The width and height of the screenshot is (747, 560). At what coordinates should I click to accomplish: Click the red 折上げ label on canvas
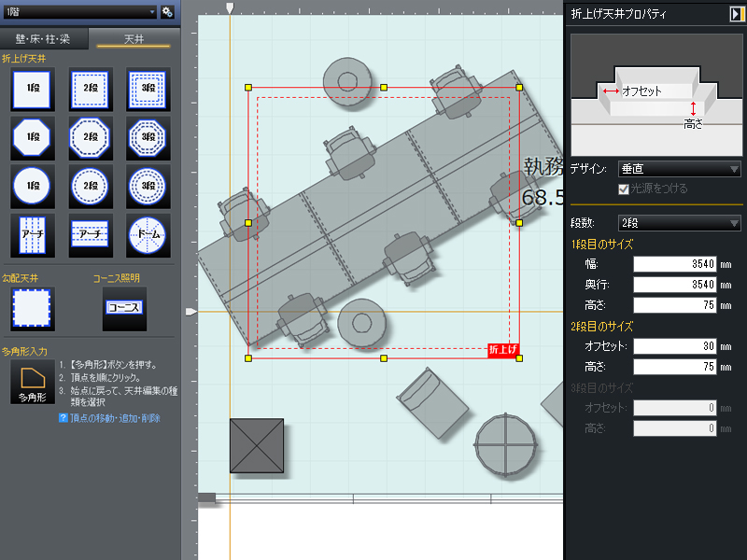tap(503, 350)
